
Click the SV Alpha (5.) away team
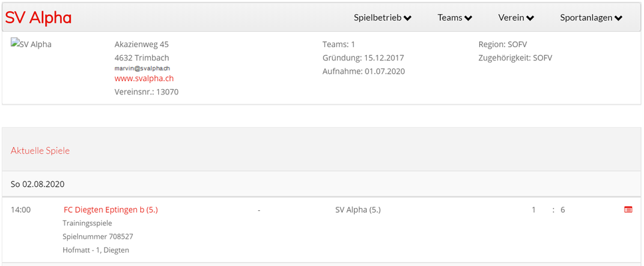tap(358, 209)
